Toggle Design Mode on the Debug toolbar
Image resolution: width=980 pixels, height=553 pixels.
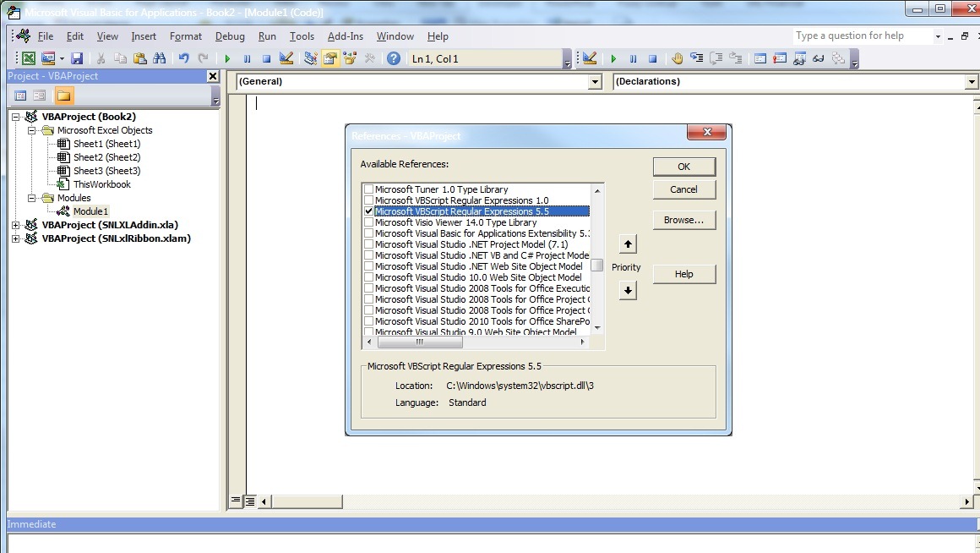click(590, 59)
